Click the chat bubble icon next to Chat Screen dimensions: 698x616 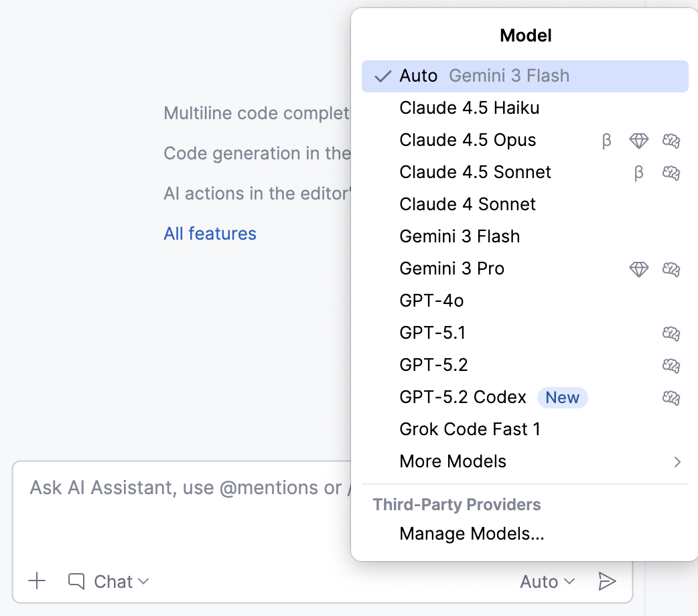coord(76,581)
